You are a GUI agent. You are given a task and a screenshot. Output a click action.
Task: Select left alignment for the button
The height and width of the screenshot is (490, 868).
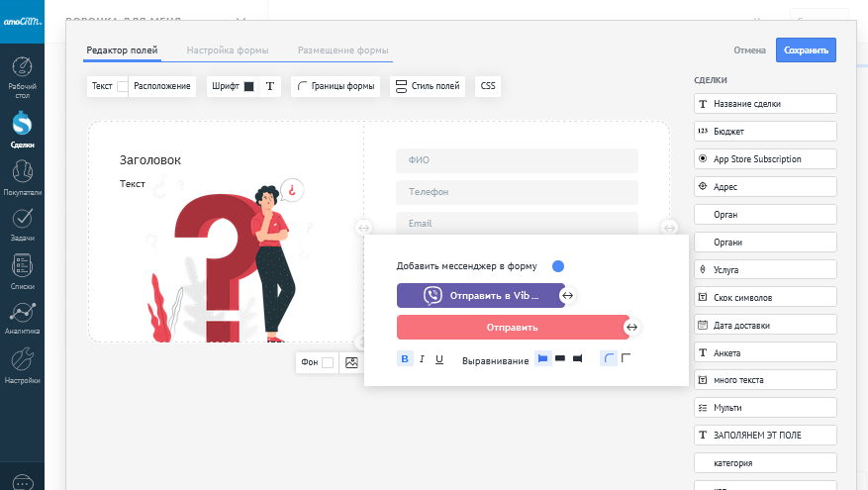click(x=542, y=358)
